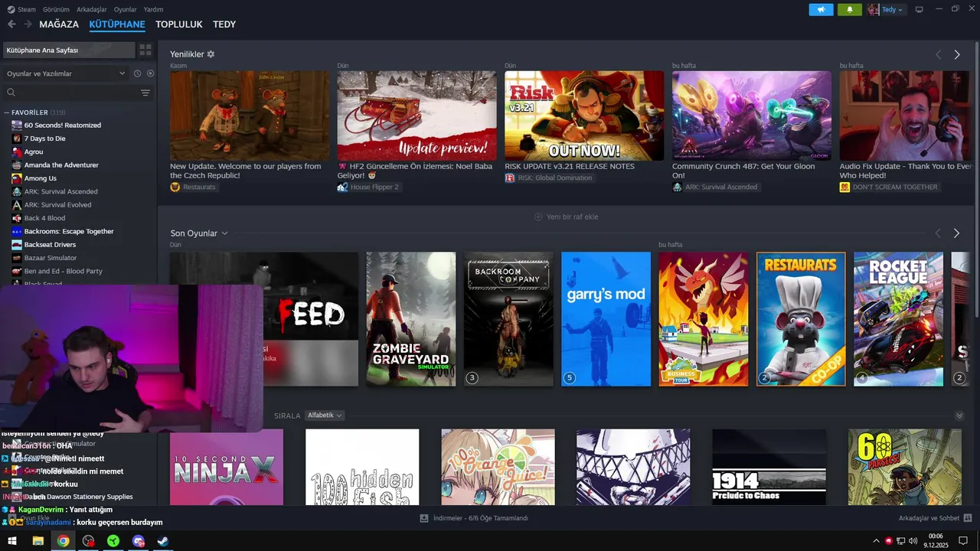This screenshot has width=980, height=551.
Task: Open the Backroom Company game cover
Action: coord(508,319)
